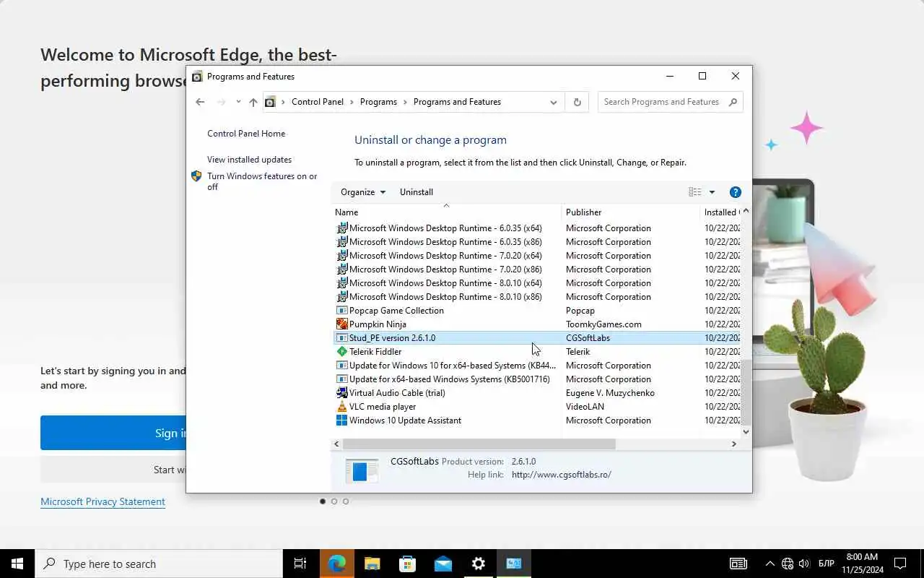Open the notification center icon

coord(900,564)
